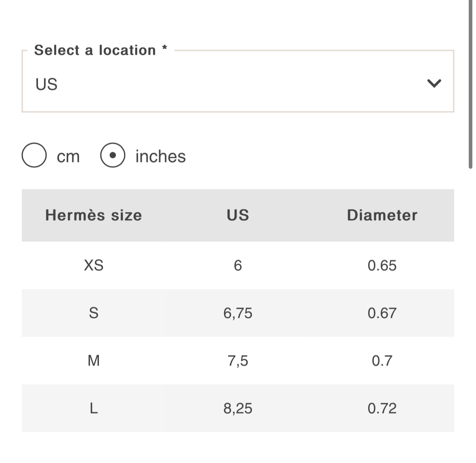Click the Hermès size column header
Image resolution: width=476 pixels, height=463 pixels.
tap(94, 215)
